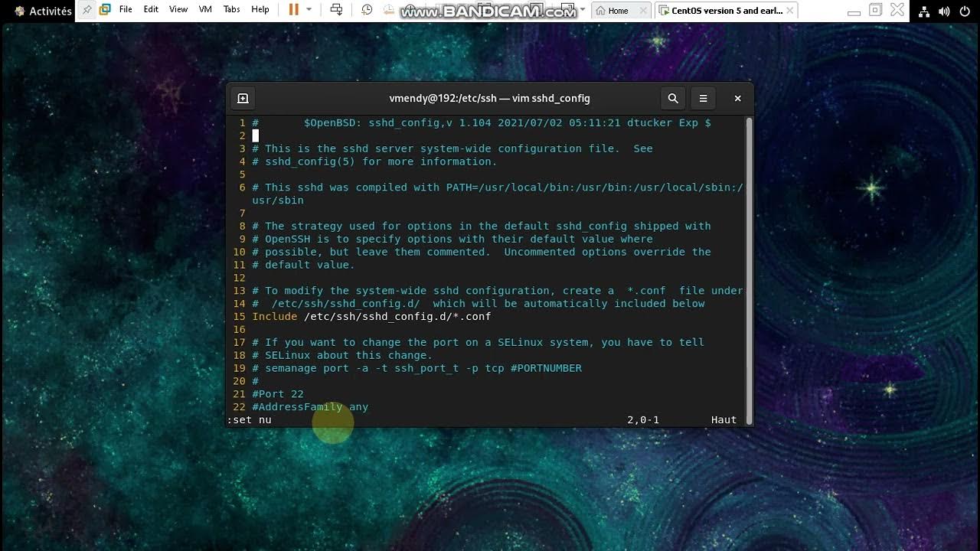Close the CentOS version 5 tab

789,11
